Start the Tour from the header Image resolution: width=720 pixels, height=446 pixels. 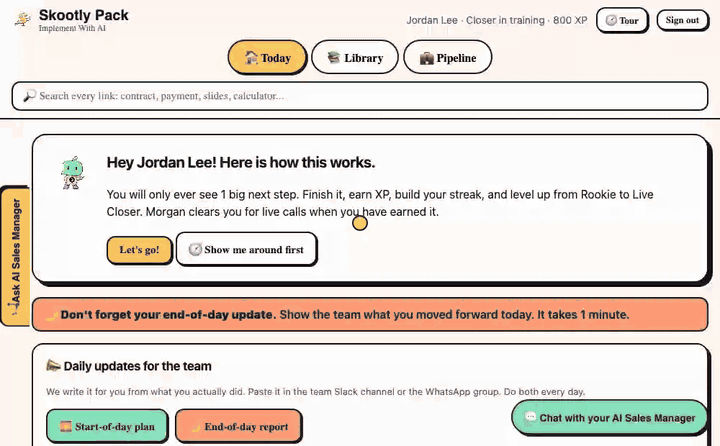(622, 20)
